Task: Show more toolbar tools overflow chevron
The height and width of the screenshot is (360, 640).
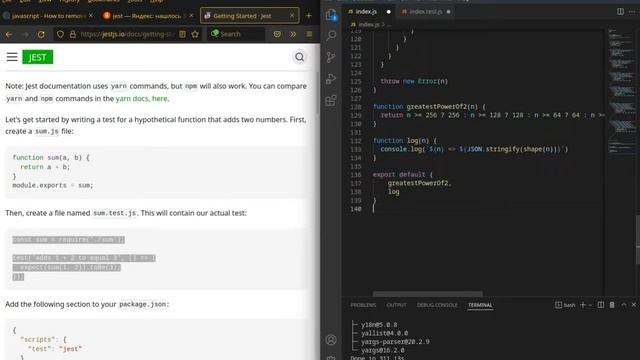Action: [x=293, y=34]
